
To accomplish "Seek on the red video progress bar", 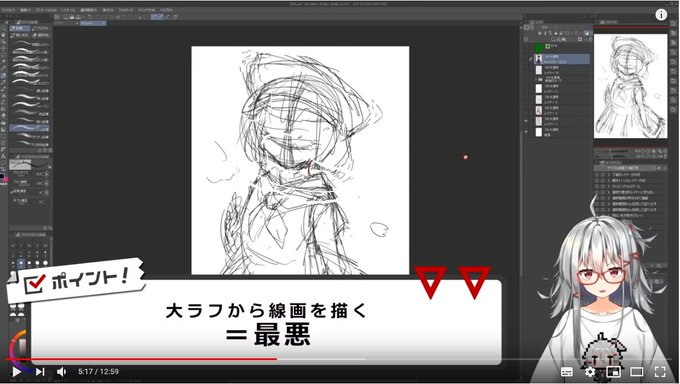I will click(141, 359).
